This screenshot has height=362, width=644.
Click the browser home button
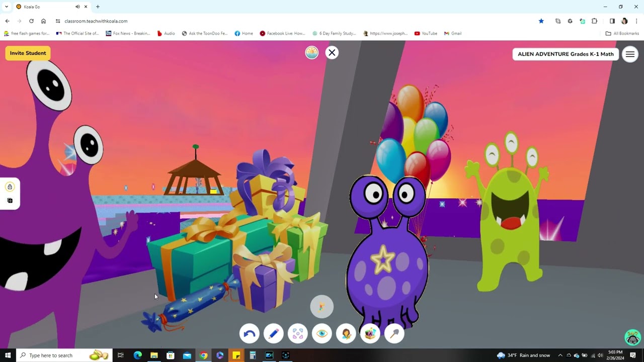[x=43, y=21]
